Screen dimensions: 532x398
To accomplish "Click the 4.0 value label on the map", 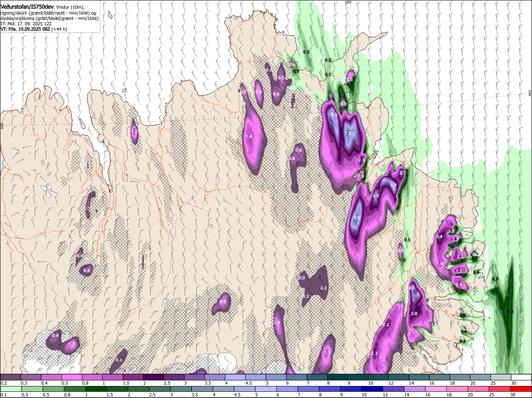I will 376,196.
